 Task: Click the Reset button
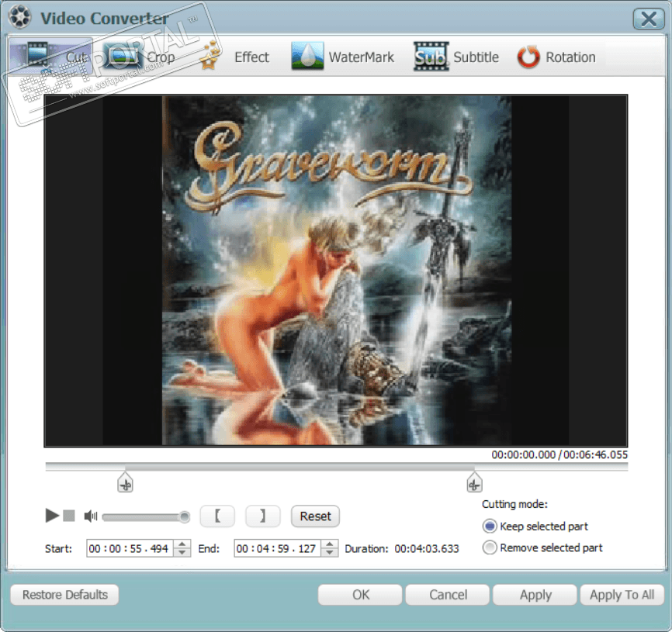click(315, 516)
